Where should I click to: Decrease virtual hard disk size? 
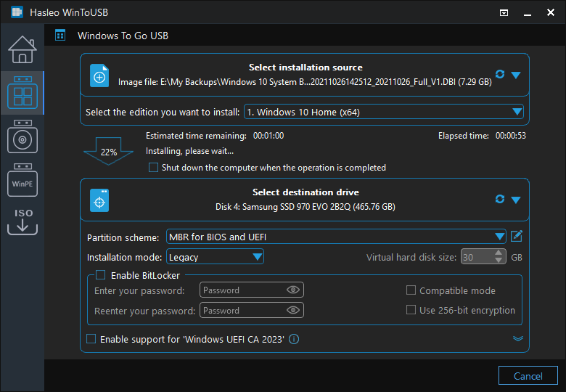pos(499,261)
